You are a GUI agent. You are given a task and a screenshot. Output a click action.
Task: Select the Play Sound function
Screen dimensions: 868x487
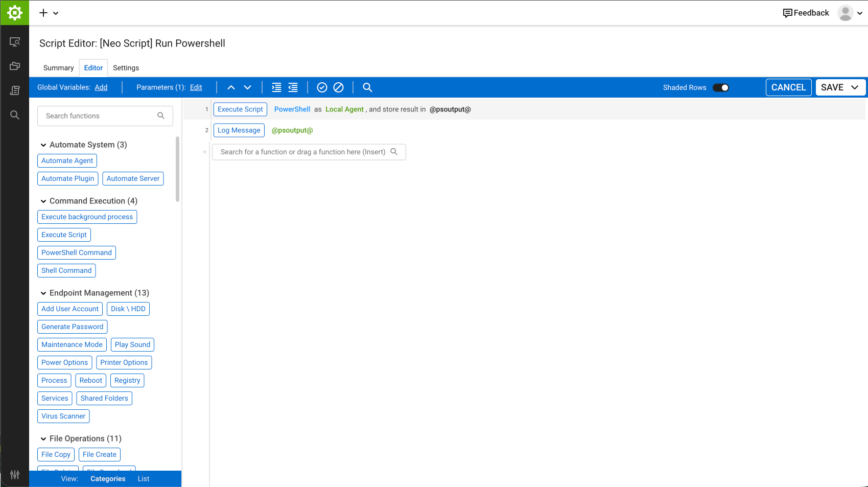132,345
